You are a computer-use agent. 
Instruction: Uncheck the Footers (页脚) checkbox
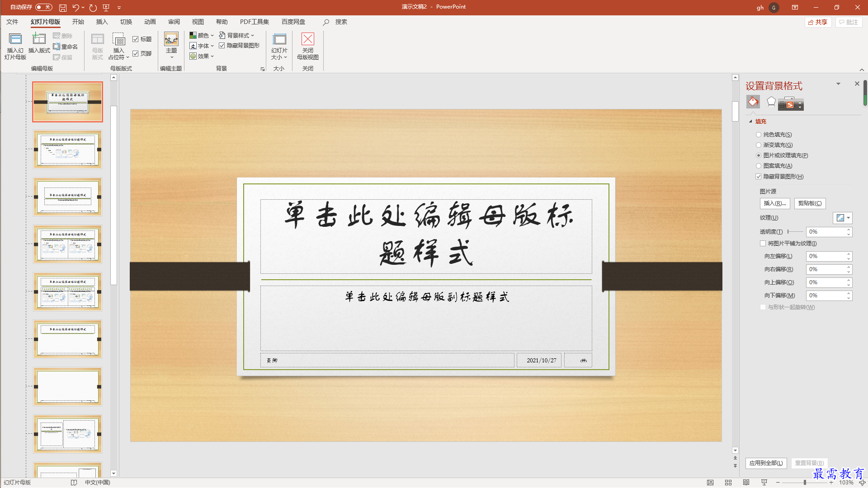(x=136, y=53)
